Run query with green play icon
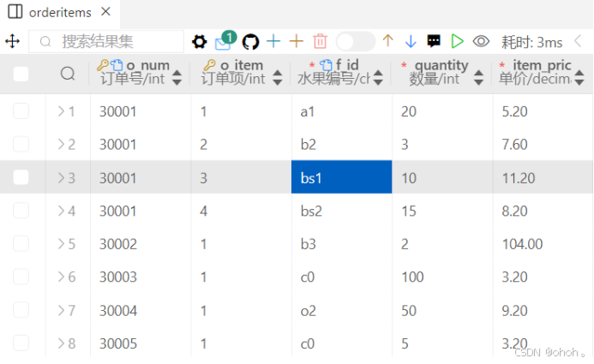 (457, 41)
